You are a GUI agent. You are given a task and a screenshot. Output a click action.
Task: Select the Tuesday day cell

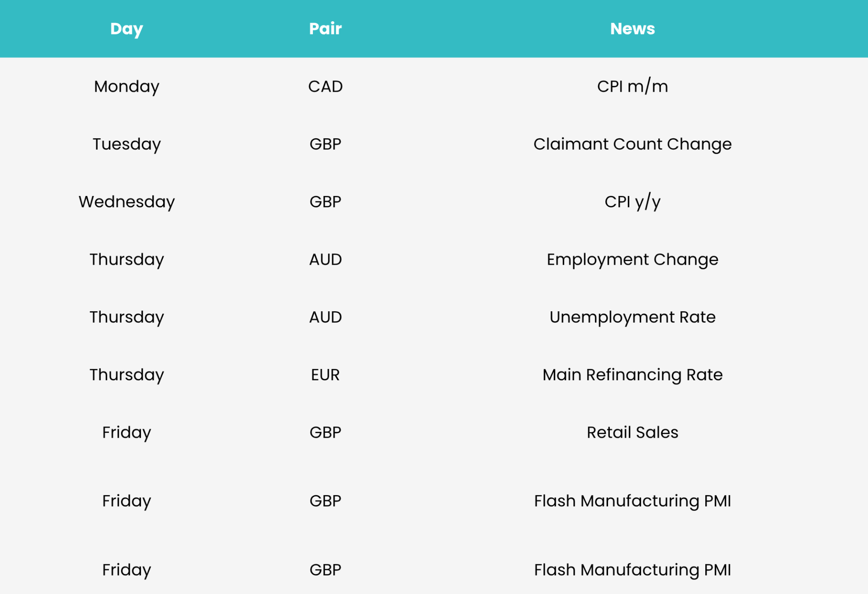(127, 144)
